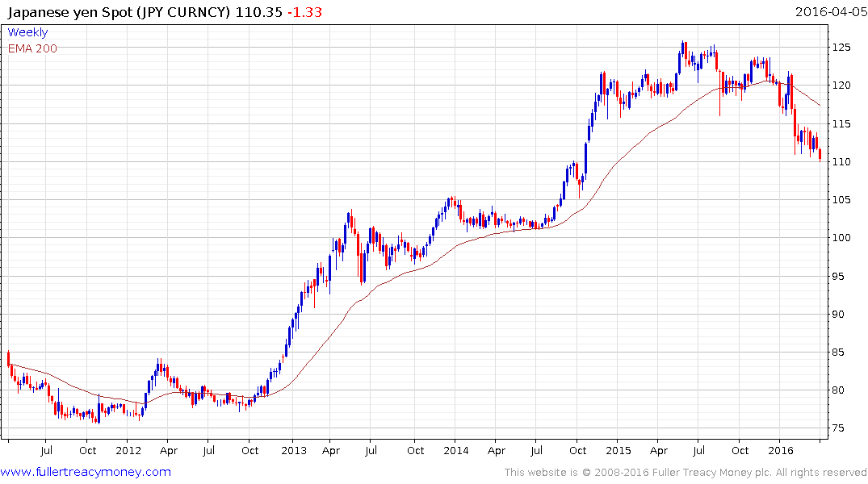Click the 'EMA 200' legend label
This screenshot has width=868, height=484.
(x=32, y=48)
